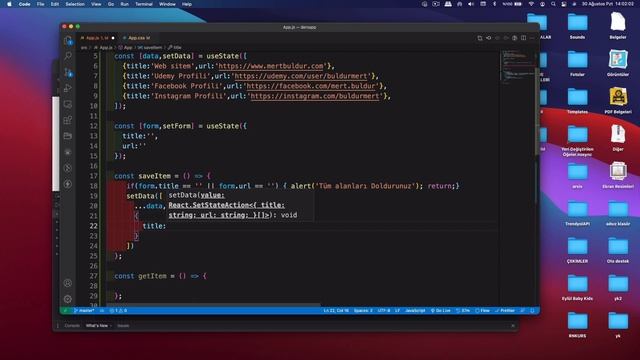Image resolution: width=640 pixels, height=360 pixels.
Task: Open the Manage gear in activity bar
Action: pyautogui.click(x=68, y=299)
